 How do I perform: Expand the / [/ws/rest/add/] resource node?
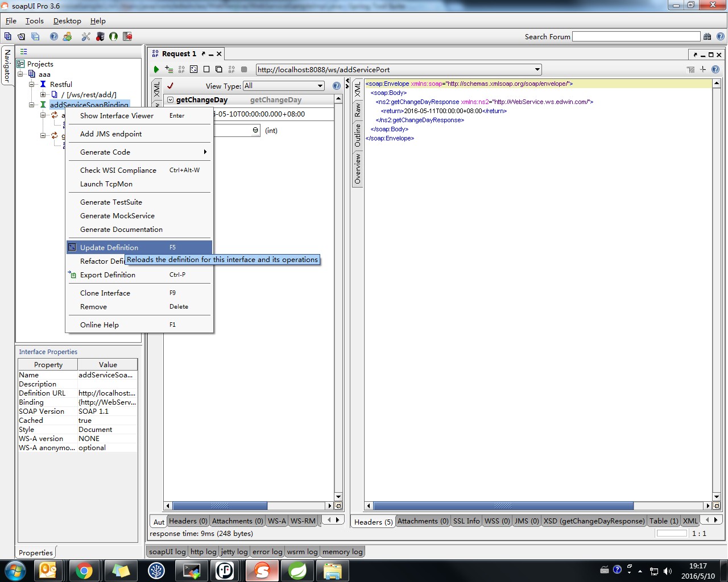(x=43, y=94)
